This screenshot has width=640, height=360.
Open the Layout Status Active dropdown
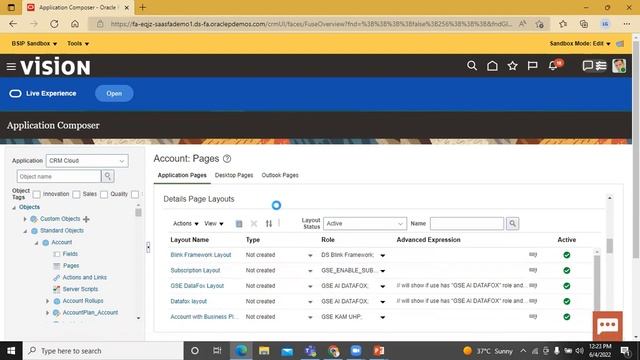365,224
